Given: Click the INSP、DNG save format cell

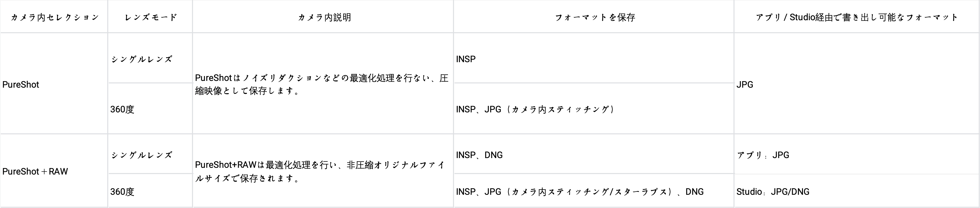Looking at the screenshot, I should click(479, 155).
